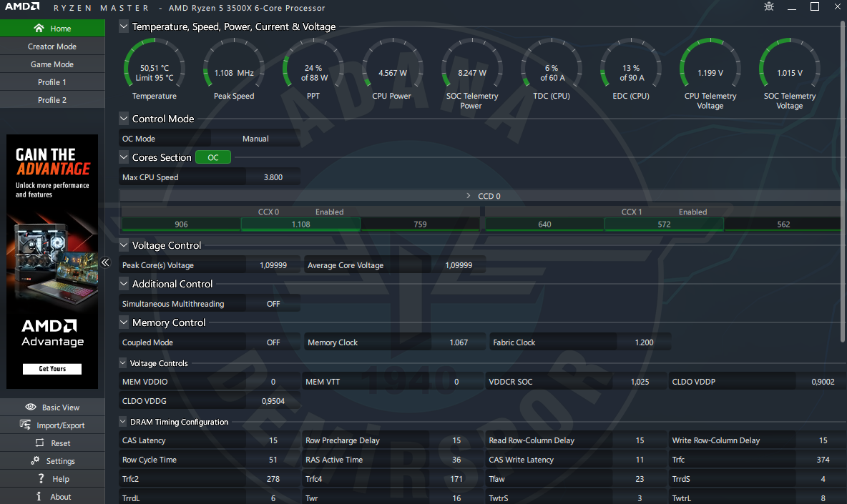Click CLDO VDDG value 0,9504
847x504 pixels.
(273, 401)
